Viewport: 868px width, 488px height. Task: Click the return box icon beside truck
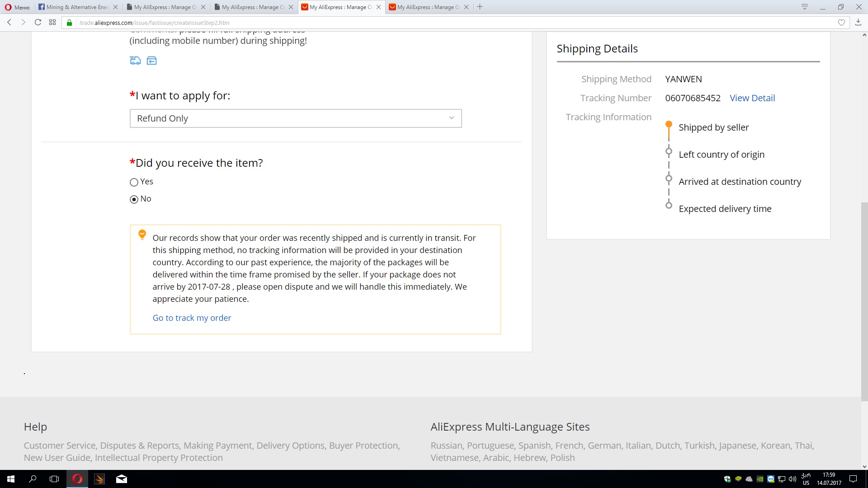(x=152, y=61)
